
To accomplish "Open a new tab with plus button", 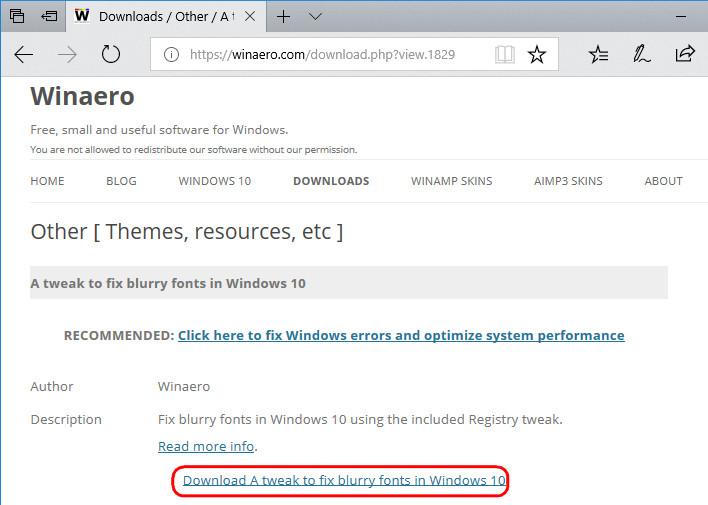I will pyautogui.click(x=284, y=17).
